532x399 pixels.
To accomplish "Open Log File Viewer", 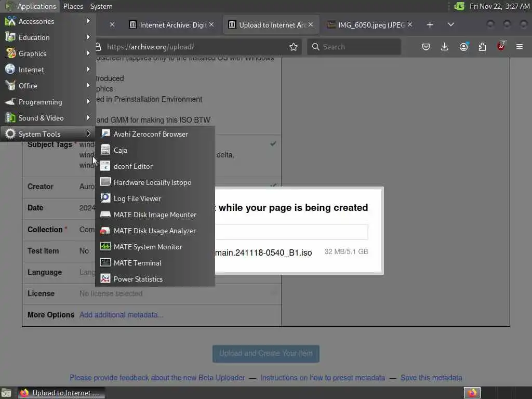I will 155,198.
